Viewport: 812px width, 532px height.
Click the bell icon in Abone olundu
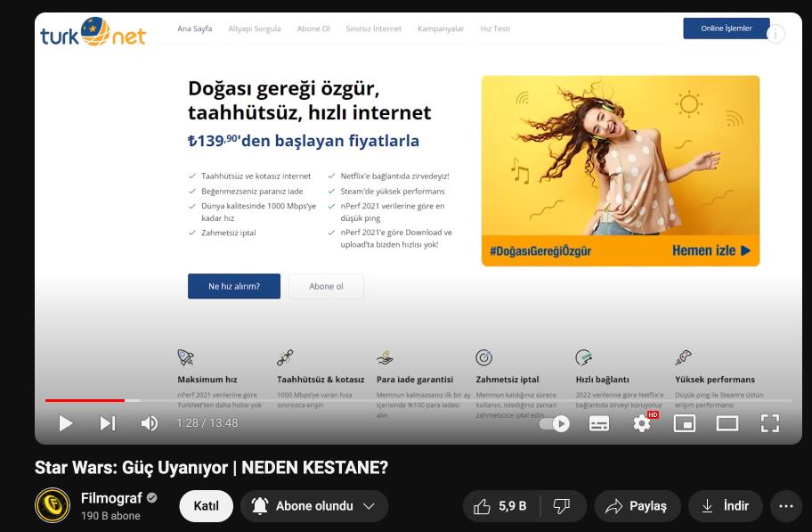pyautogui.click(x=260, y=506)
